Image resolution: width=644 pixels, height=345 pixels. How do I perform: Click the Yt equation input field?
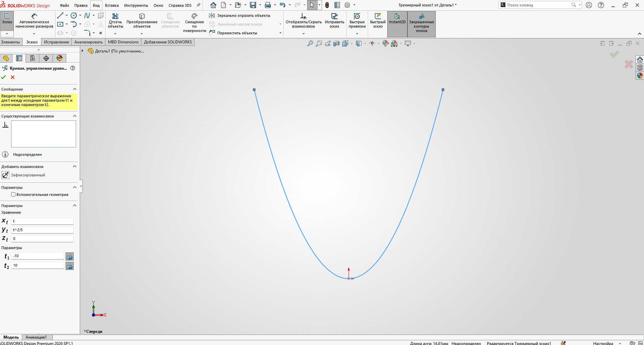pos(42,230)
